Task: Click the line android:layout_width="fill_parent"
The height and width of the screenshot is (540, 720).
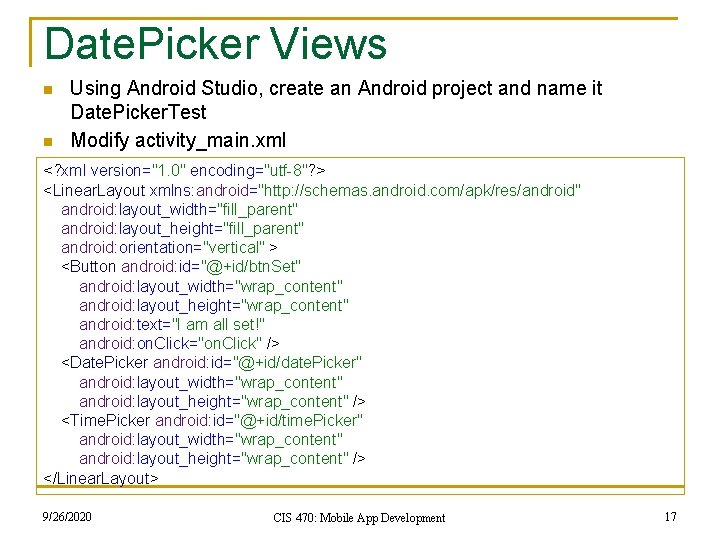Action: coord(179,210)
